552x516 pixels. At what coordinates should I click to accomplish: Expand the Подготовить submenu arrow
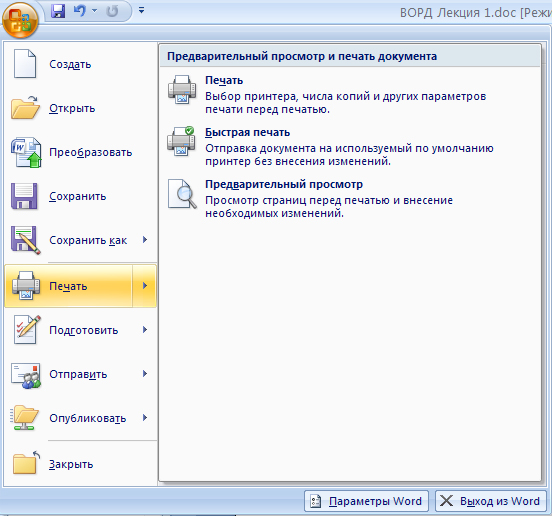tap(145, 329)
